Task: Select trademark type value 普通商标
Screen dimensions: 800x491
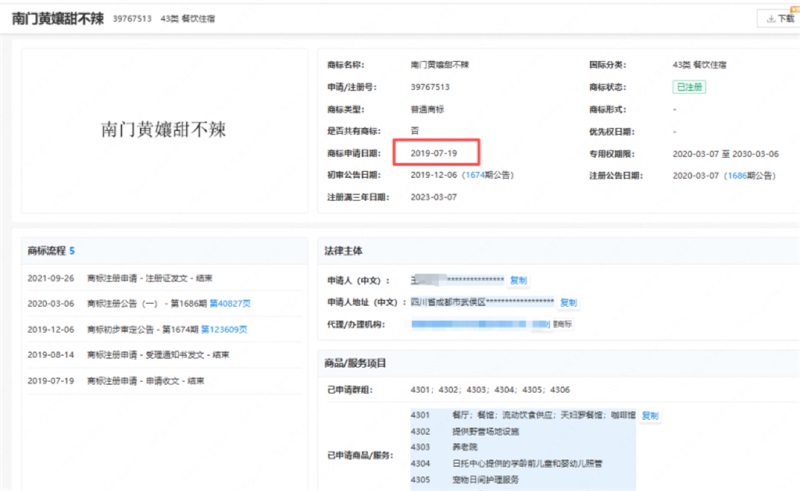Action: (427, 109)
